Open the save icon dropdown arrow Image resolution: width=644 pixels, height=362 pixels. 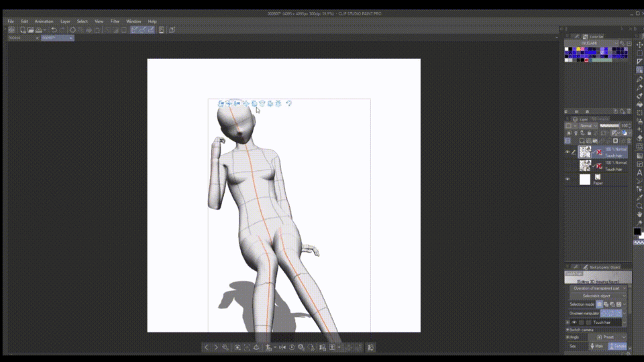[x=44, y=30]
